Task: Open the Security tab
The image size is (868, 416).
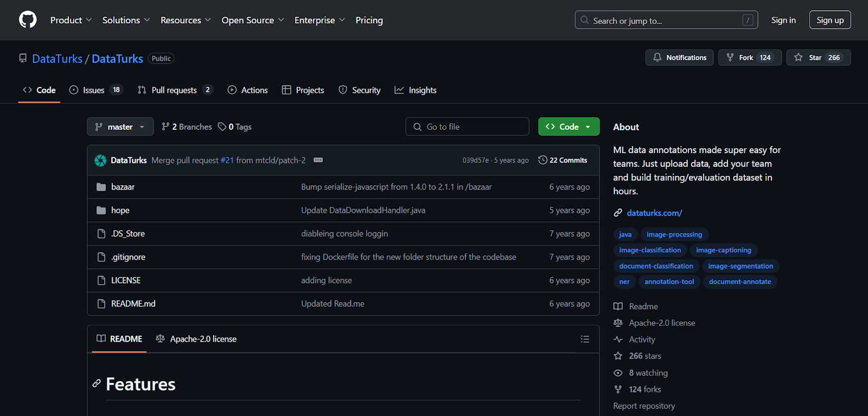Action: coord(360,90)
